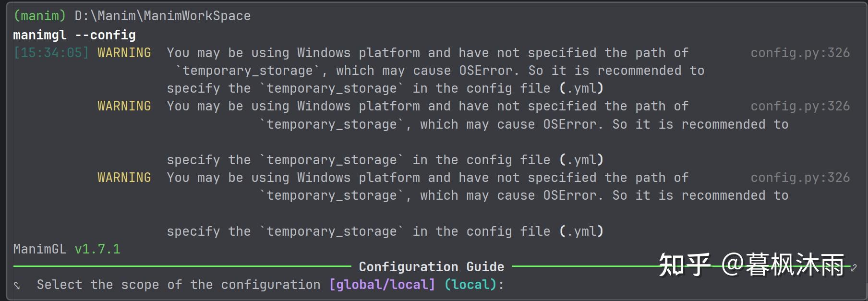Select the (local) default value text
Screen dimensions: 868x301
(470, 285)
